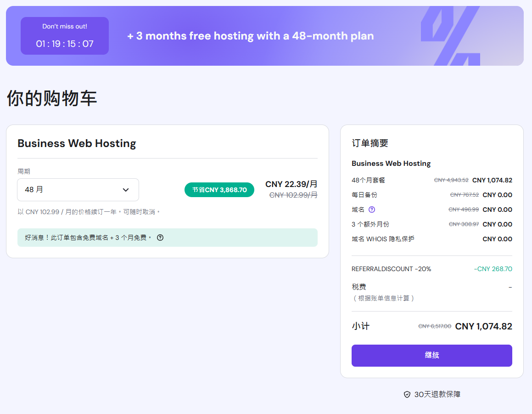Click the 小计 total price CNY 1,074.82
Image resolution: width=532 pixels, height=414 pixels.
(x=483, y=326)
